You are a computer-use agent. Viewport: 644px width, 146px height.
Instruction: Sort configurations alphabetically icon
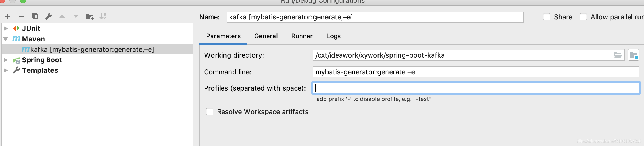coord(103,16)
